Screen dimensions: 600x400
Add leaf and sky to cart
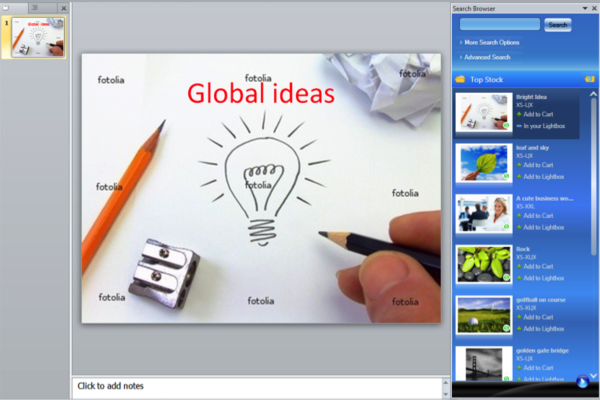[x=538, y=165]
